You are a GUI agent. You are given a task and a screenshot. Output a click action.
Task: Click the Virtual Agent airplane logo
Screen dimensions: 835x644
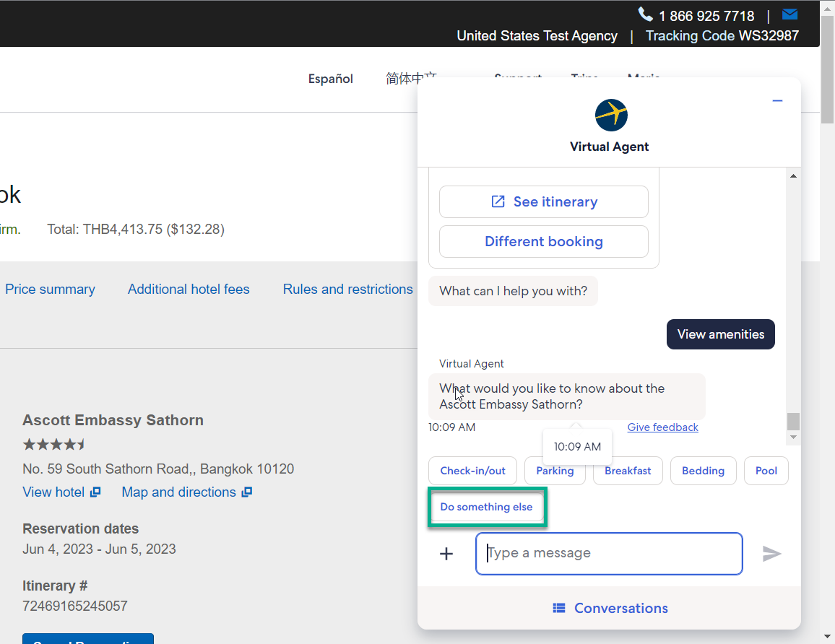[x=611, y=115]
